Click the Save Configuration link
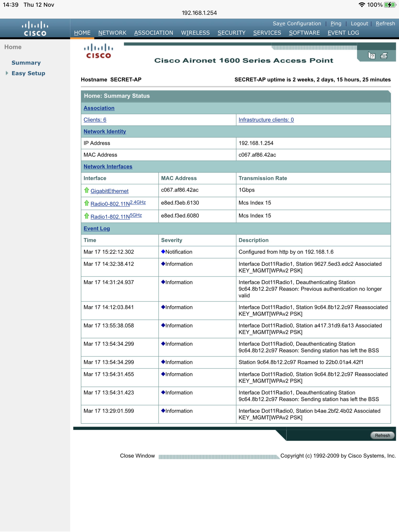399x532 pixels. click(297, 24)
